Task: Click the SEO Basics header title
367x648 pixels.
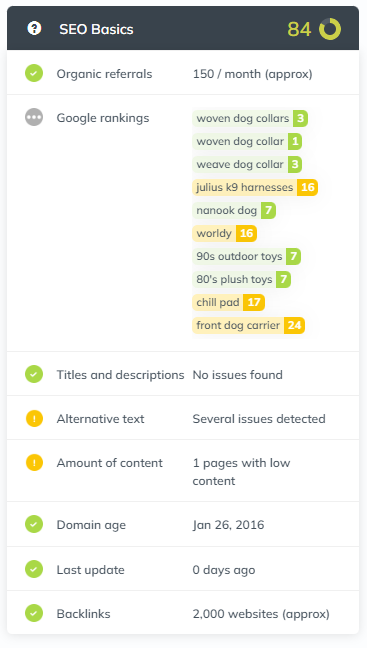Action: click(x=96, y=29)
